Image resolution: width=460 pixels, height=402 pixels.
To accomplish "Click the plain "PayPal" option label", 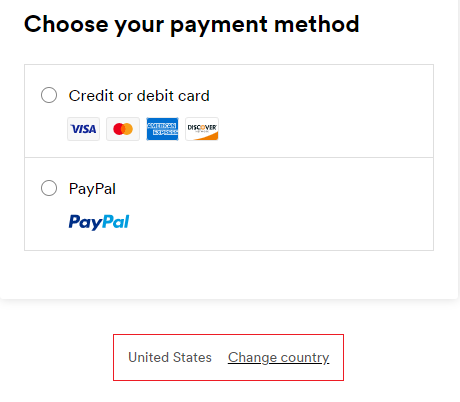I will point(92,189).
